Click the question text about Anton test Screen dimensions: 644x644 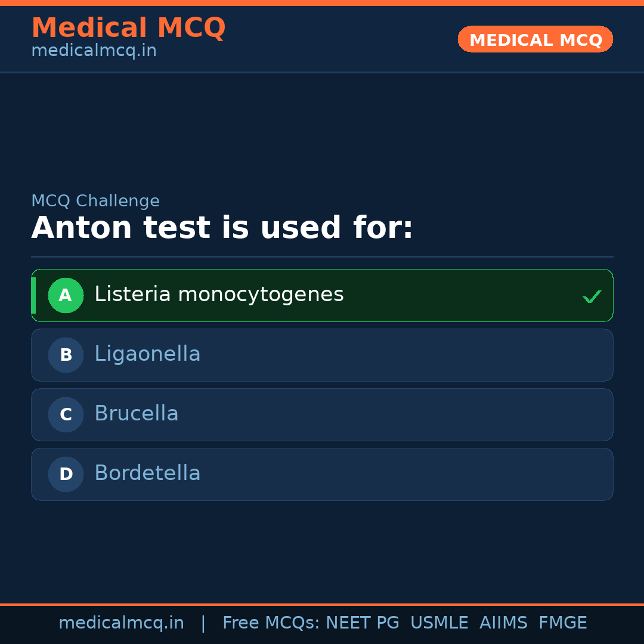click(x=222, y=228)
